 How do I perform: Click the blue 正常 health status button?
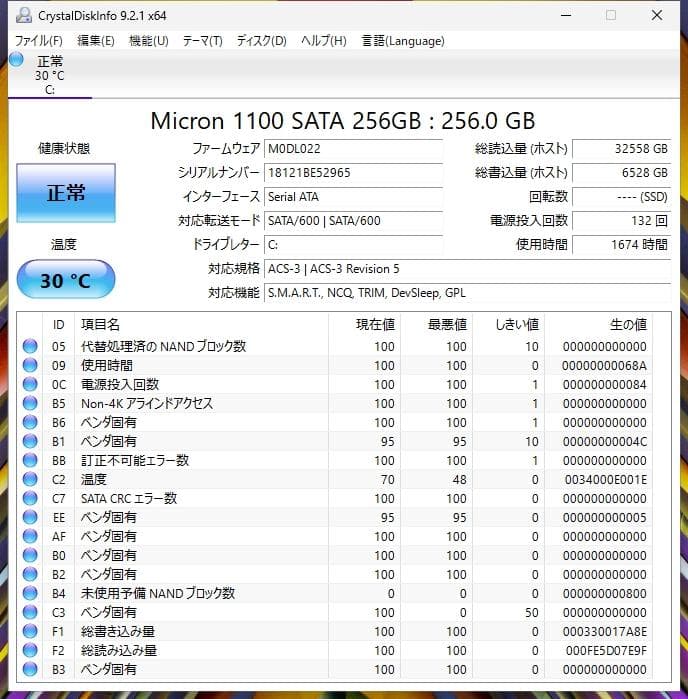[66, 193]
